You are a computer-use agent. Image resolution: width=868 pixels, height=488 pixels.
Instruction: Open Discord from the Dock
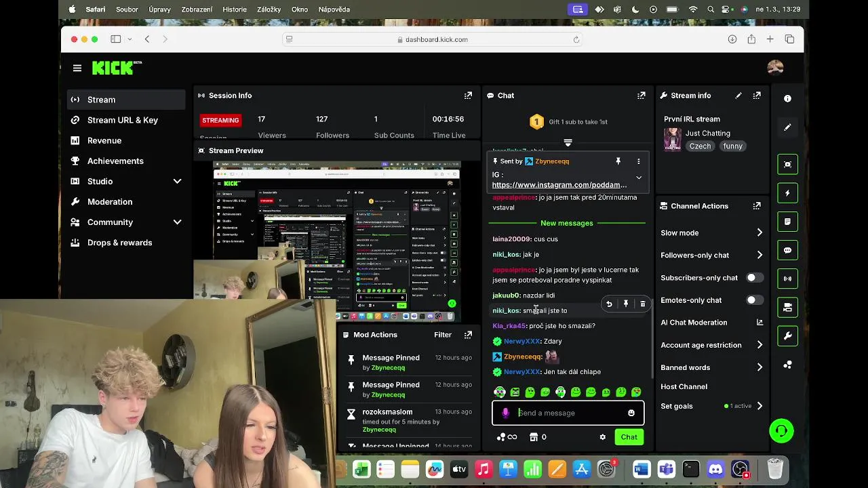click(x=715, y=468)
